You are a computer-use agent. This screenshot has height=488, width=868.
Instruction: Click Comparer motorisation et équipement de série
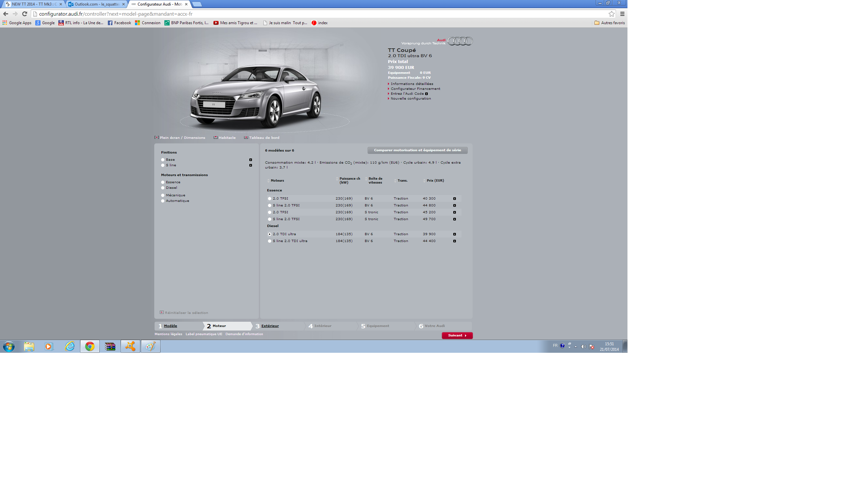(x=417, y=150)
